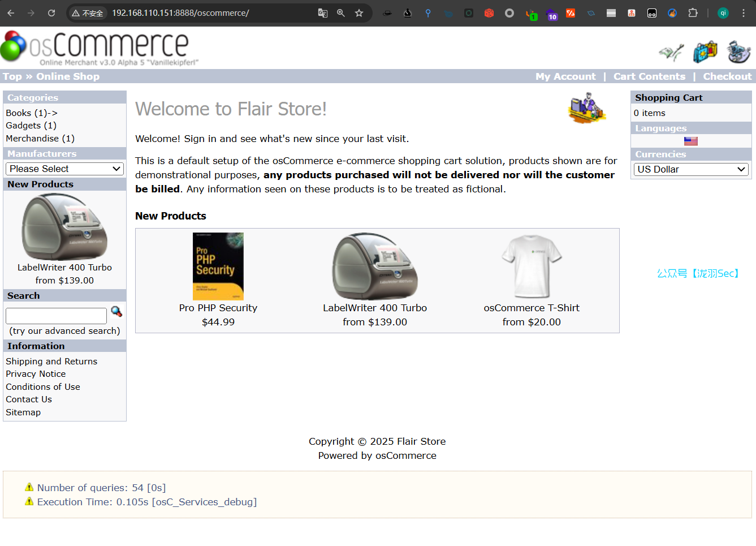Reload the page in the browser
This screenshot has height=546, width=756.
pos(51,13)
